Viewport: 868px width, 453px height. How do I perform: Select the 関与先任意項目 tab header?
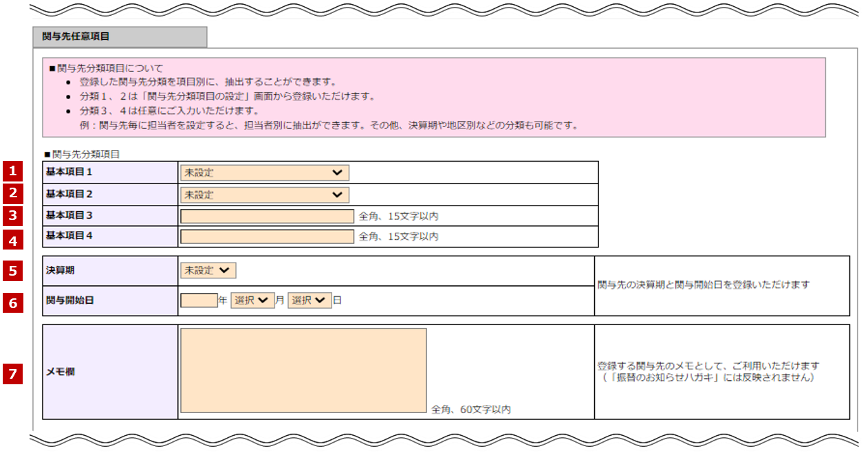coord(119,37)
